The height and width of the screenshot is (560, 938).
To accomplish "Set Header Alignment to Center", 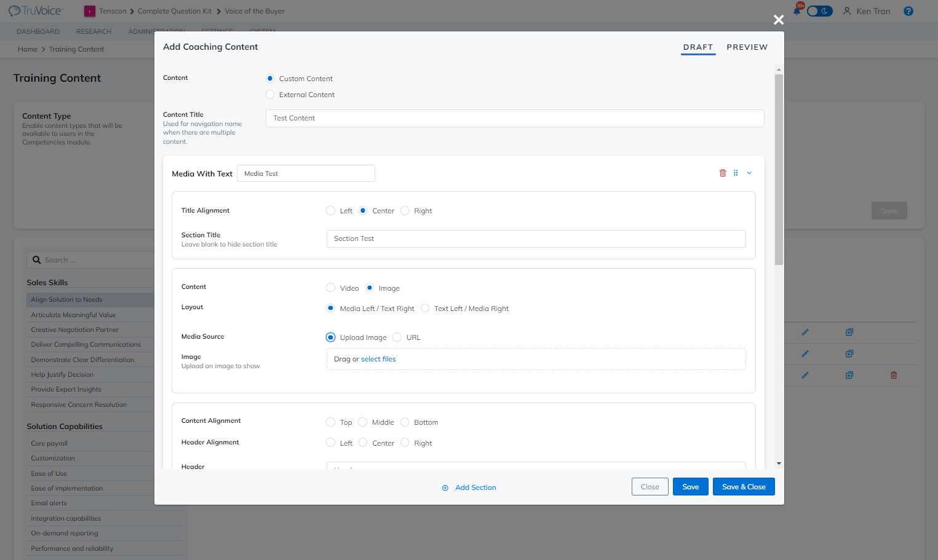I will point(363,443).
